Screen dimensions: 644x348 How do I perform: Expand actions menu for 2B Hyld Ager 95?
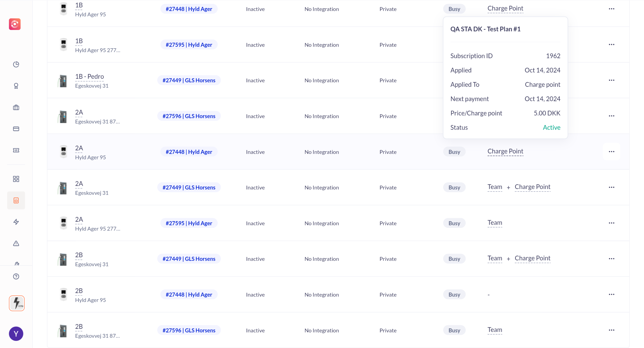pyautogui.click(x=611, y=294)
